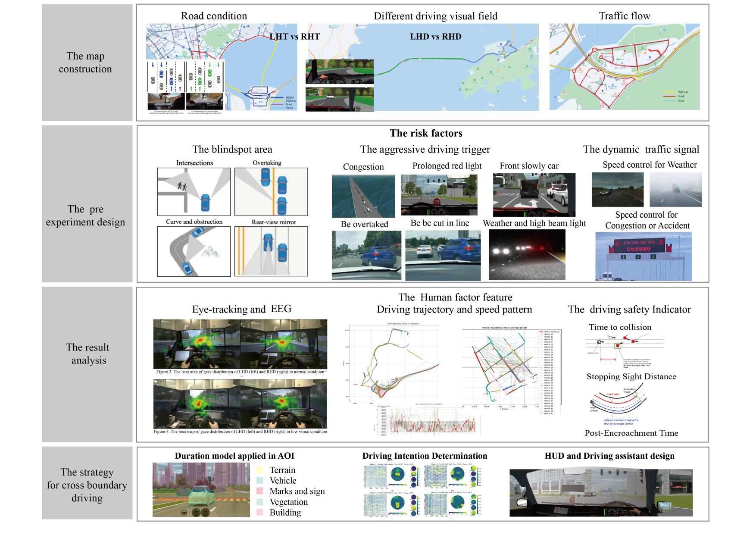Open the Congestion bridge image
This screenshot has height=535, width=756.
click(363, 196)
